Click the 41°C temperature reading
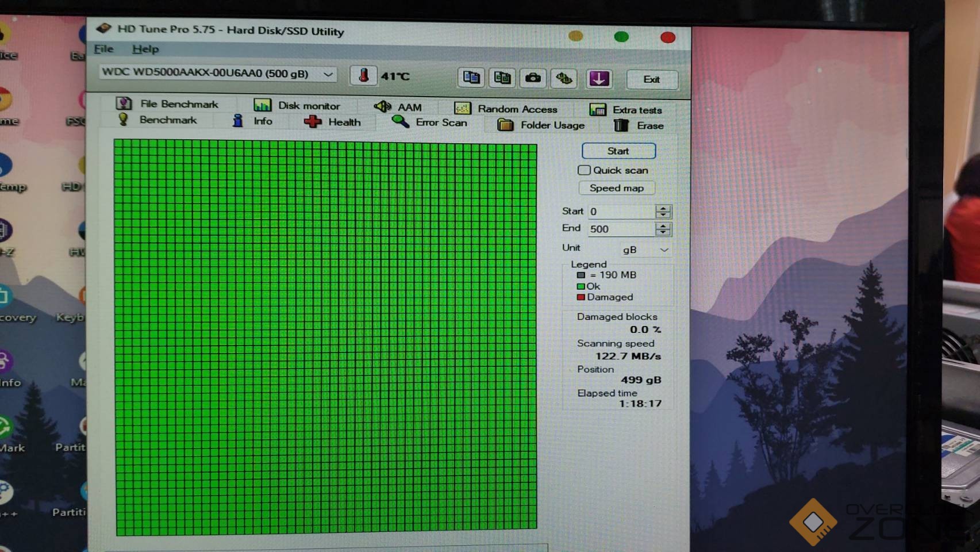The width and height of the screenshot is (980, 552). [395, 76]
